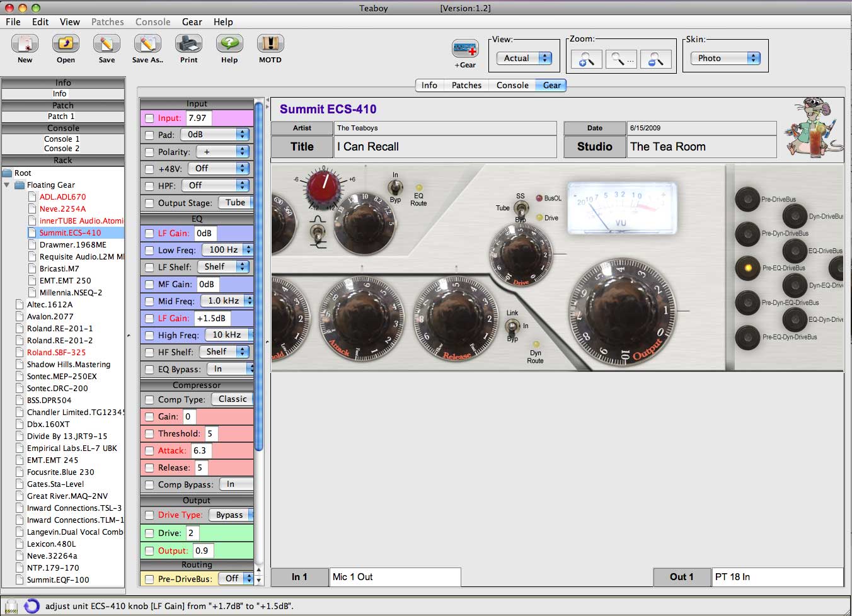Open the Mid Freq 1.0 kHz dropdown
Screen dimensions: 852x616
tap(227, 300)
